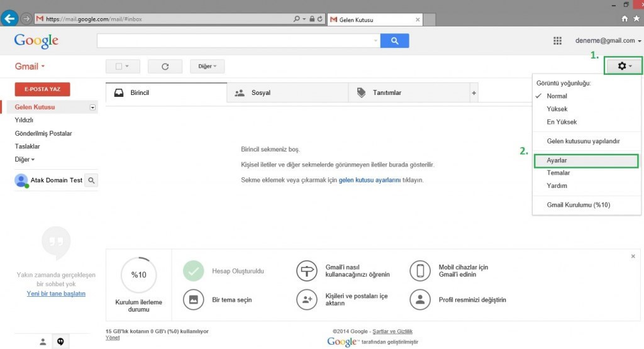Reload page using address bar refresh icon

pyautogui.click(x=320, y=19)
